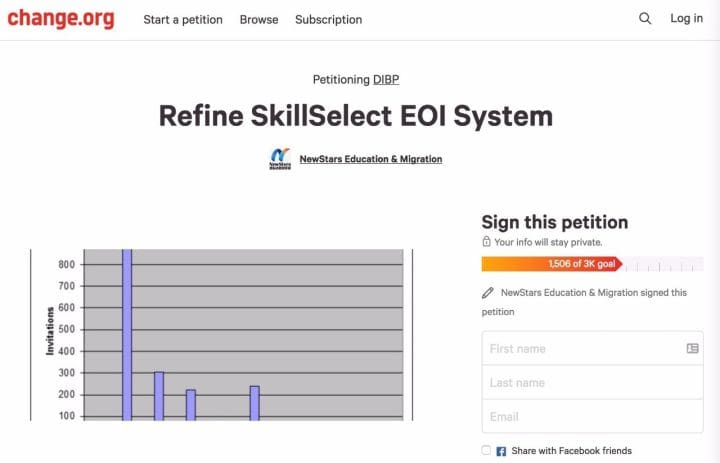Click the Log in link
The height and width of the screenshot is (463, 720).
coord(686,18)
